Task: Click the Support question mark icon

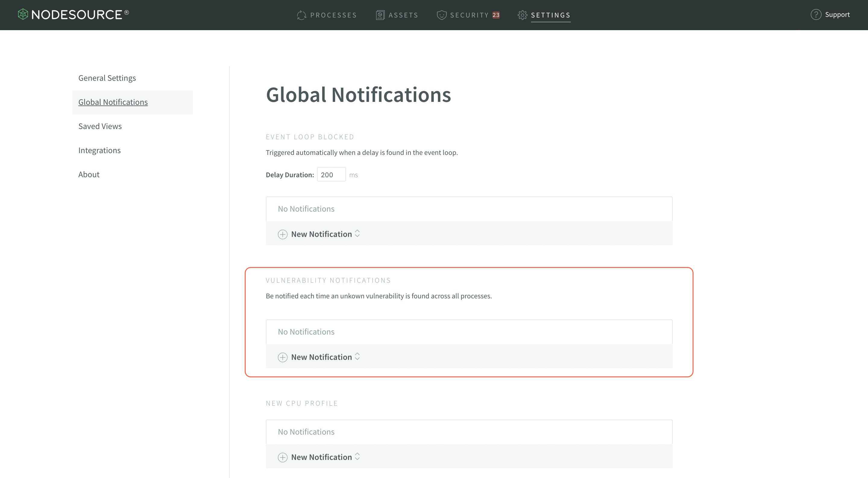Action: (816, 14)
